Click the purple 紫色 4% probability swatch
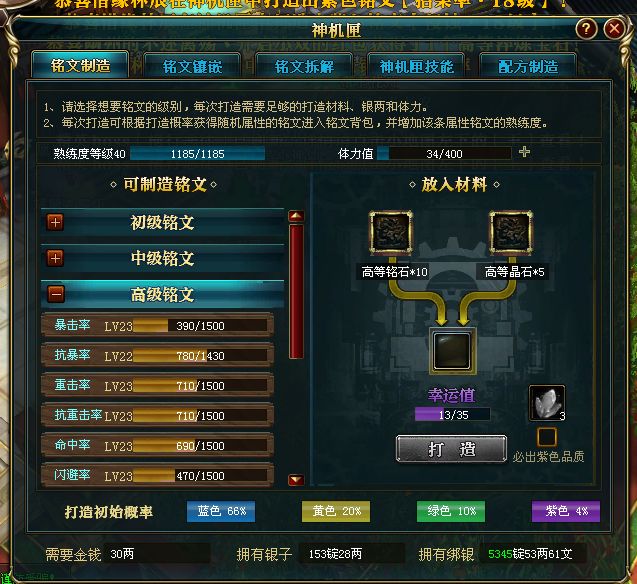Screen dimensions: 637x584 point(566,511)
